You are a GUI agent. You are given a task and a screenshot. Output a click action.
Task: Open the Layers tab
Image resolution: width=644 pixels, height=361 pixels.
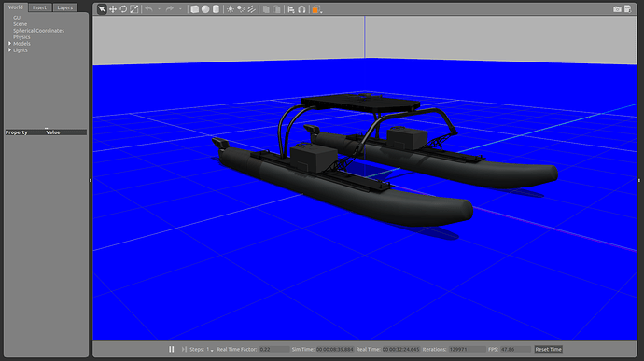[65, 7]
